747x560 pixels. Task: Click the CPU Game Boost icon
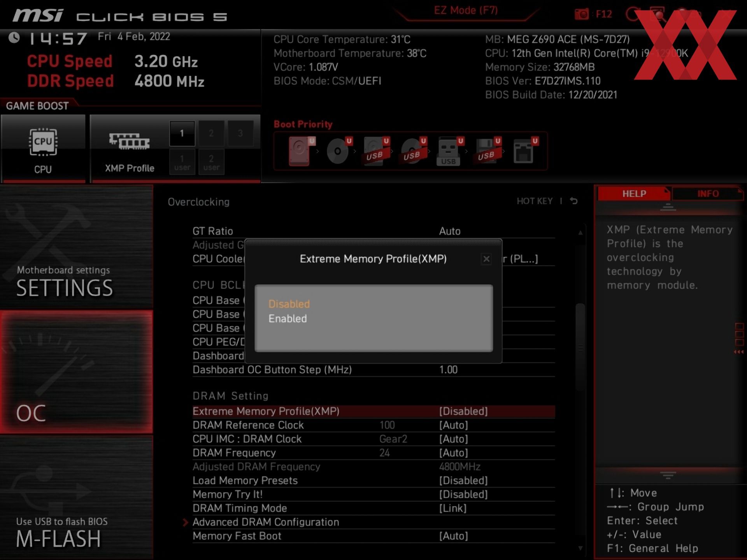point(43,142)
